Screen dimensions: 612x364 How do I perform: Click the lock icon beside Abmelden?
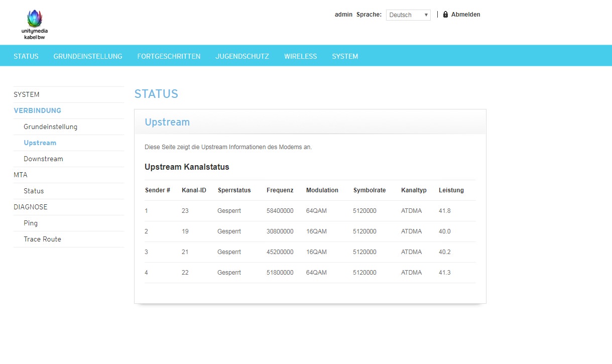click(445, 15)
